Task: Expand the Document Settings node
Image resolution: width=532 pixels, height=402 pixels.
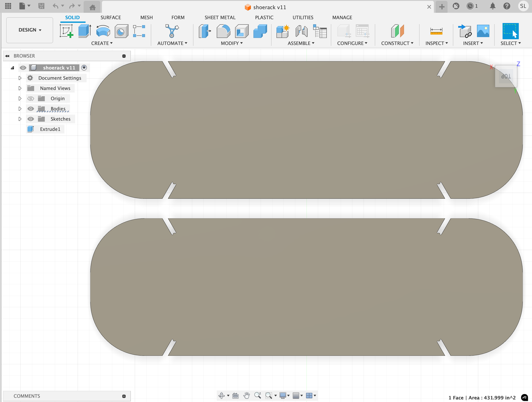Action: click(x=20, y=78)
